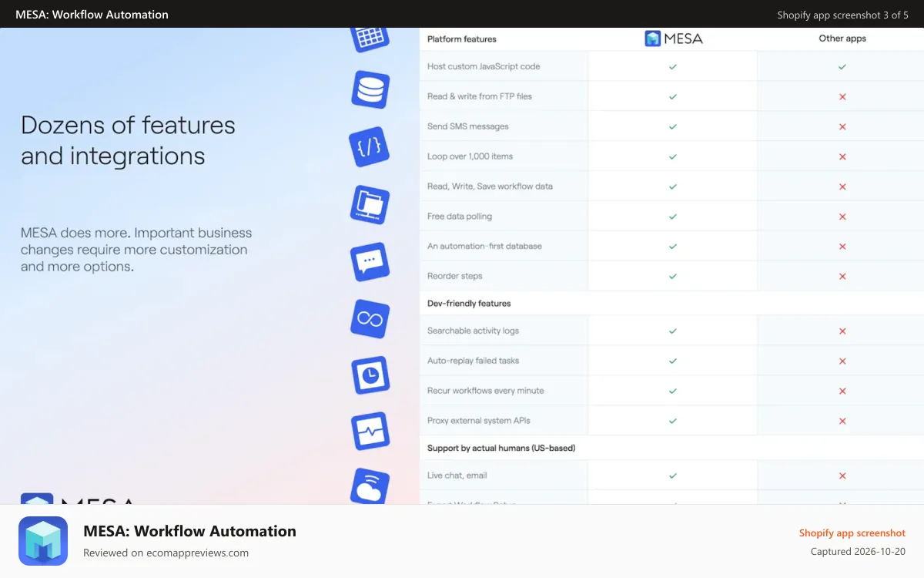The height and width of the screenshot is (578, 924).
Task: Click MESA checkmark for Live chat, email
Action: [x=673, y=476]
